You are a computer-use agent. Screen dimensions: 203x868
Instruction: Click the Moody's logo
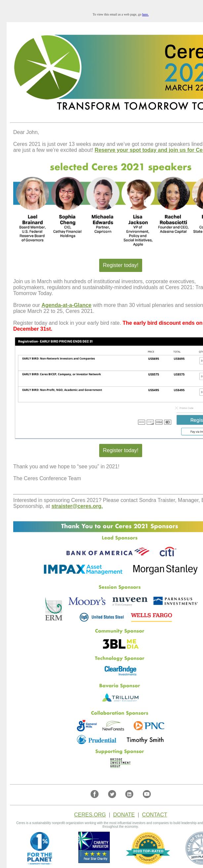87,601
